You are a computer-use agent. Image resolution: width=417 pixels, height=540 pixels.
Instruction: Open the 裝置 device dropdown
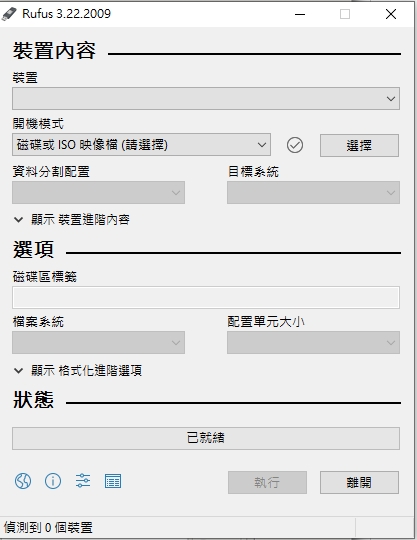click(206, 98)
